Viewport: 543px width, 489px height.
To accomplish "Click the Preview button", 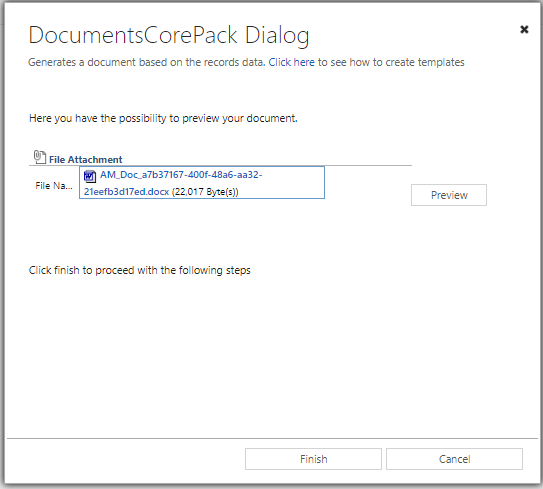I will [x=449, y=195].
